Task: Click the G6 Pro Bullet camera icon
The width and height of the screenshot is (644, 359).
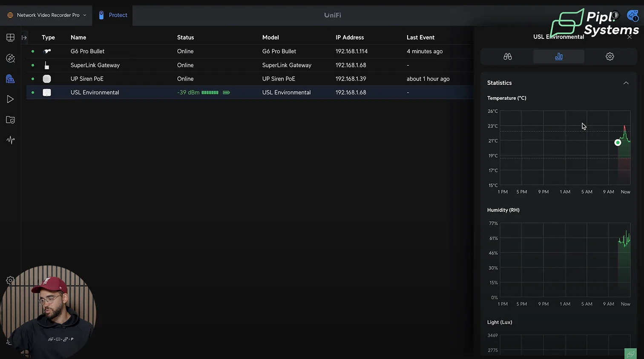Action: [47, 51]
